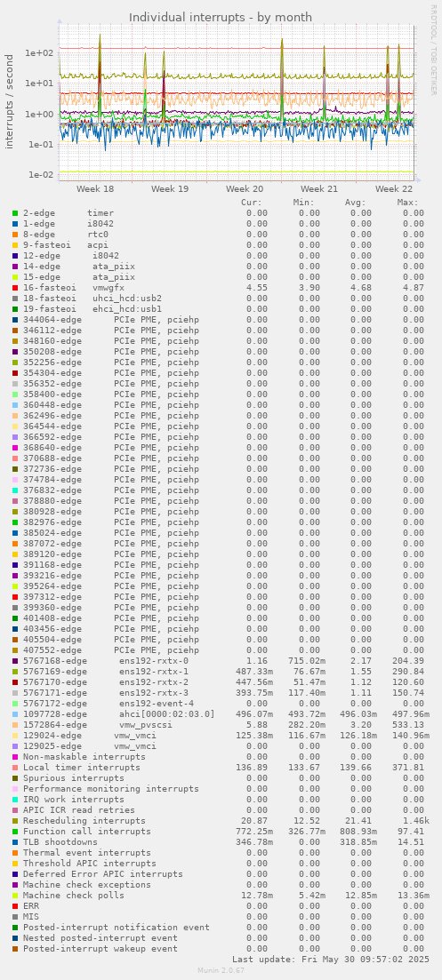This screenshot has width=442, height=980.
Task: Click the vmw_pvscsi orange legend swatch
Action: pos(15,725)
